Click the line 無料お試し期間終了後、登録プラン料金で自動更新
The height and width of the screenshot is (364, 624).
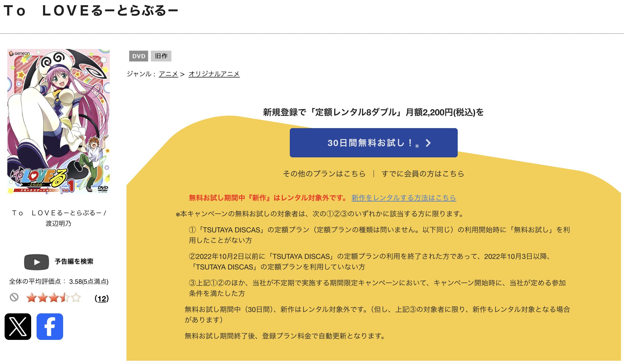click(285, 336)
